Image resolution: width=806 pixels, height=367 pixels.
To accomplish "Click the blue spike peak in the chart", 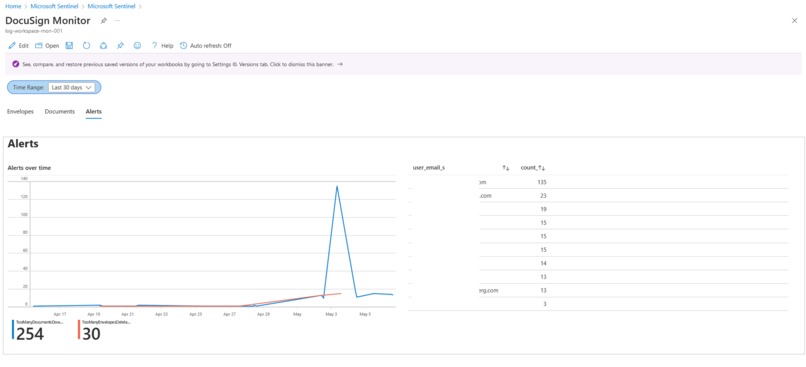I will click(337, 187).
